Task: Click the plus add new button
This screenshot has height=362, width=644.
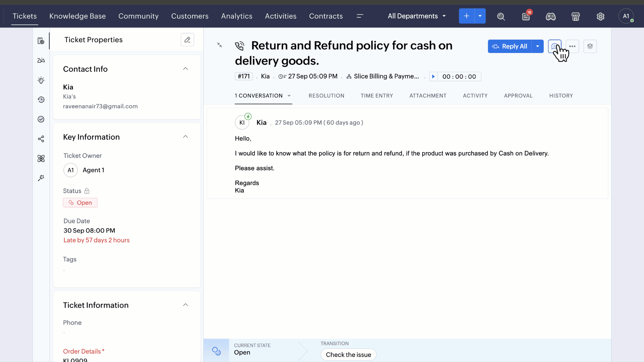Action: pos(467,16)
